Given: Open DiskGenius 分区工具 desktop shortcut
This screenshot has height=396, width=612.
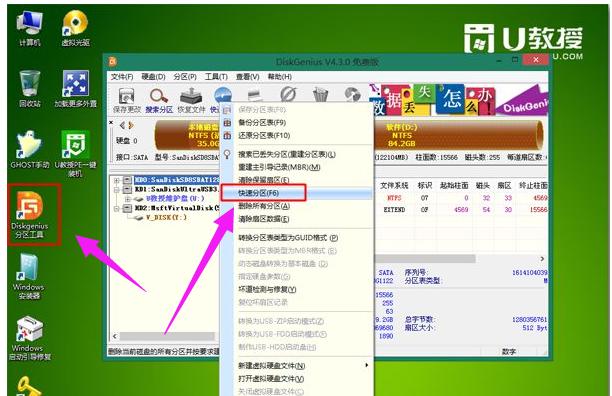Looking at the screenshot, I should 30,215.
